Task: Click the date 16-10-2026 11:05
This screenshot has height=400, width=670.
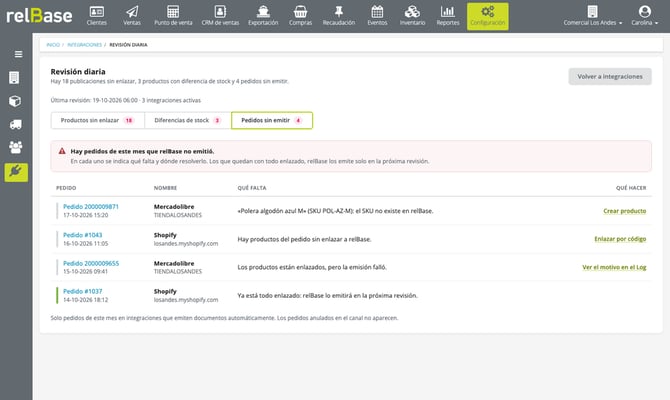Action: pyautogui.click(x=85, y=244)
